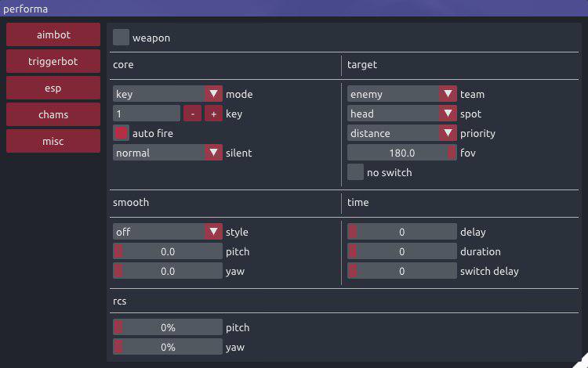The width and height of the screenshot is (588, 368).
Task: Open the smooth style dropdown set to off
Action: [x=168, y=232]
